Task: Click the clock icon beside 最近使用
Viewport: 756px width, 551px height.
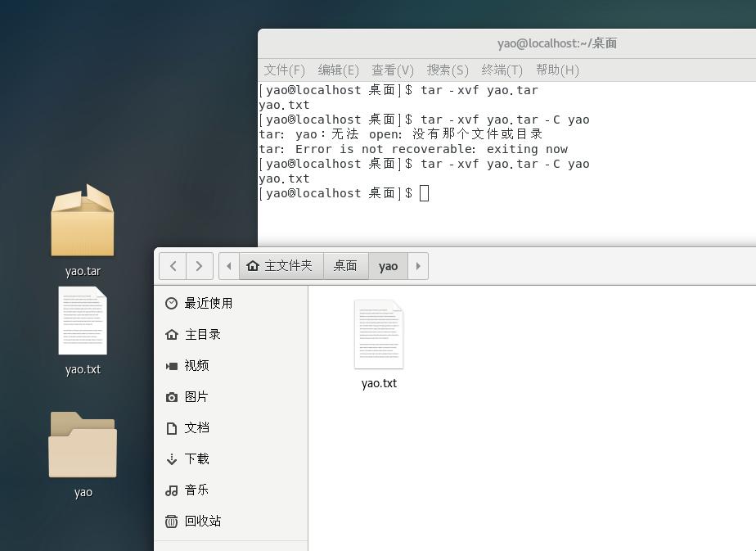Action: click(171, 303)
